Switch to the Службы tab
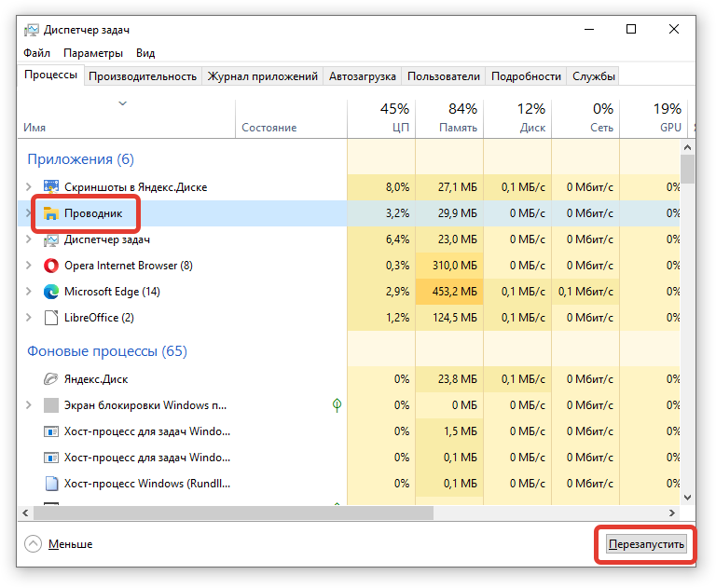 pos(594,76)
